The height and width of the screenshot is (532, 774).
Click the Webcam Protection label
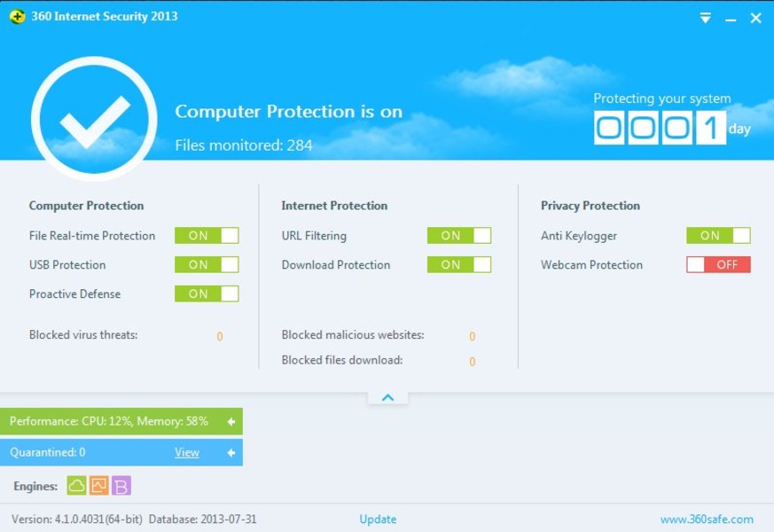point(592,264)
